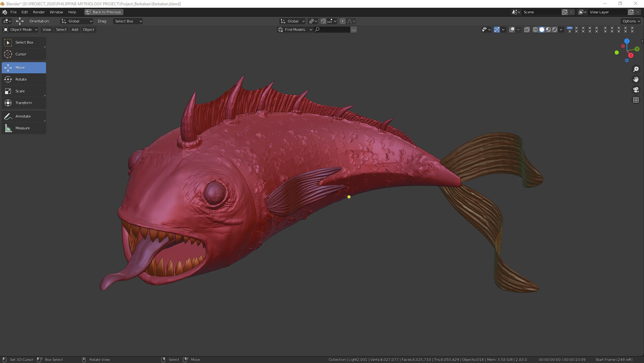Open the Global transform orientation dropdown
The height and width of the screenshot is (363, 644).
click(x=76, y=21)
